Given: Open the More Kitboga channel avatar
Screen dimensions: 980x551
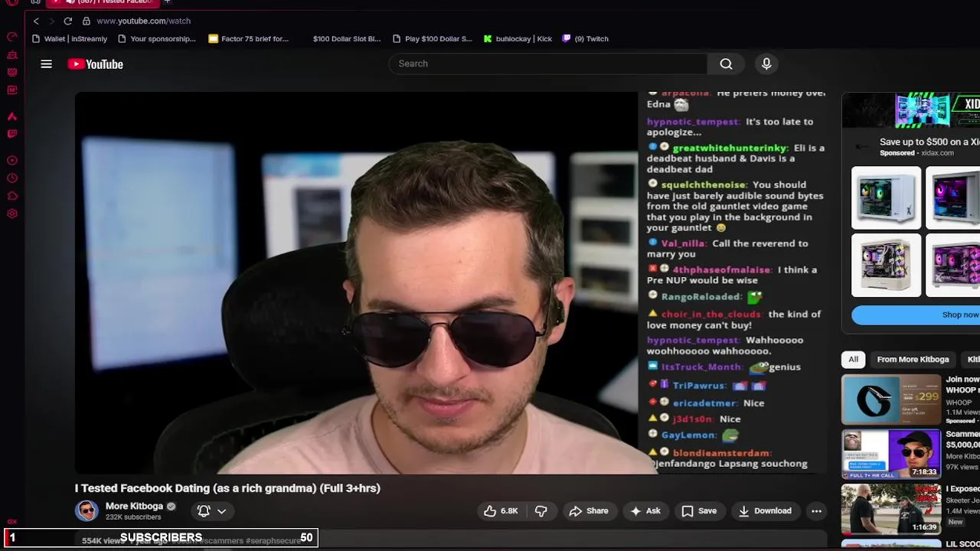Looking at the screenshot, I should pos(87,510).
